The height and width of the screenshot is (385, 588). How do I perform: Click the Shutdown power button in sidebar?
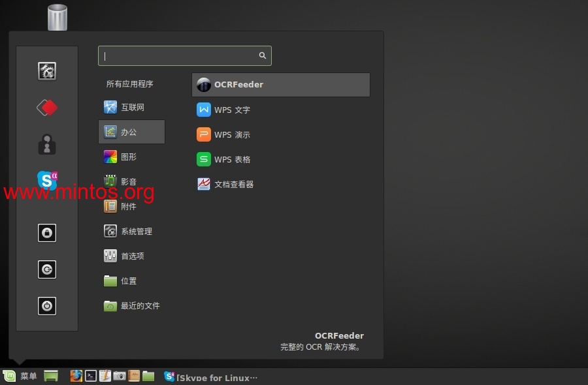[x=47, y=306]
